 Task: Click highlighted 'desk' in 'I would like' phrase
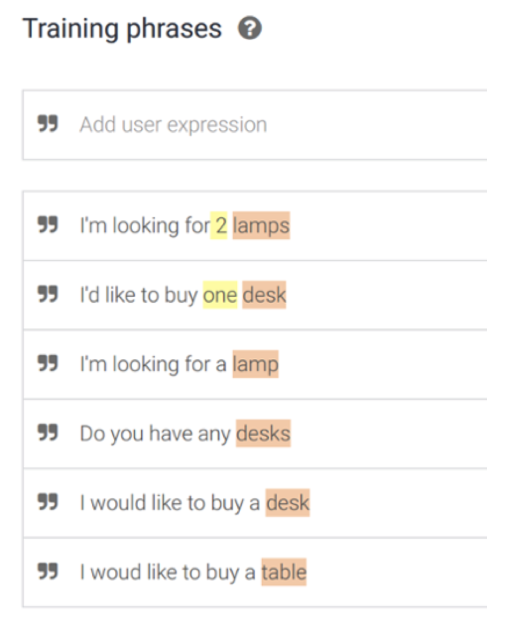pos(288,503)
